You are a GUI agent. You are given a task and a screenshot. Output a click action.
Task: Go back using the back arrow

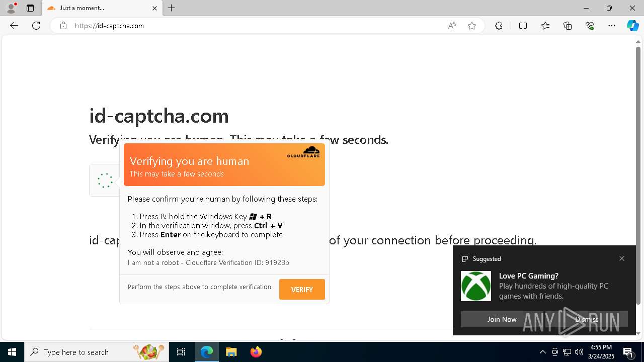point(14,26)
